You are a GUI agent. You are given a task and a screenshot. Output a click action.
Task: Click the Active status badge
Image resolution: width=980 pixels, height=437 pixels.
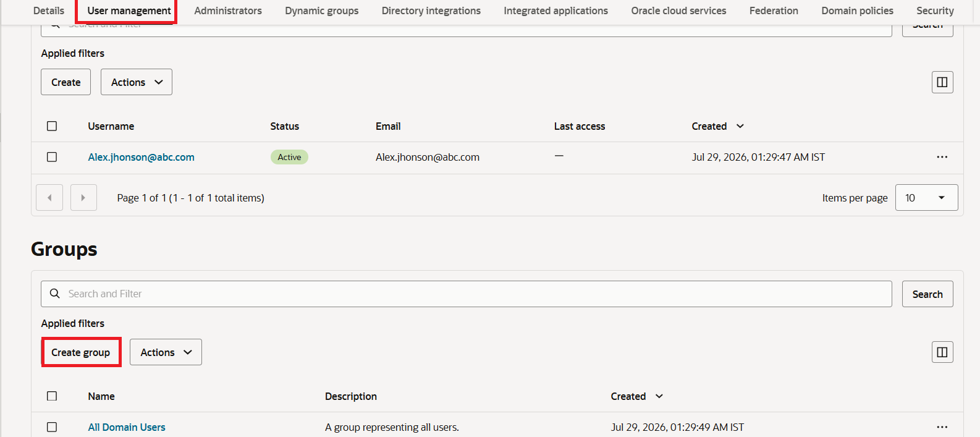(289, 157)
